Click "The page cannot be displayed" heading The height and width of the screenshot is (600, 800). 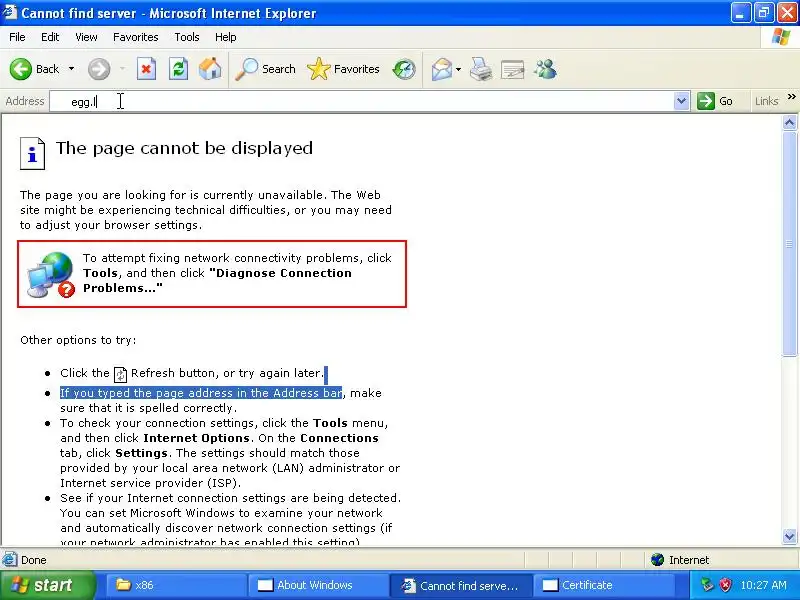184,148
